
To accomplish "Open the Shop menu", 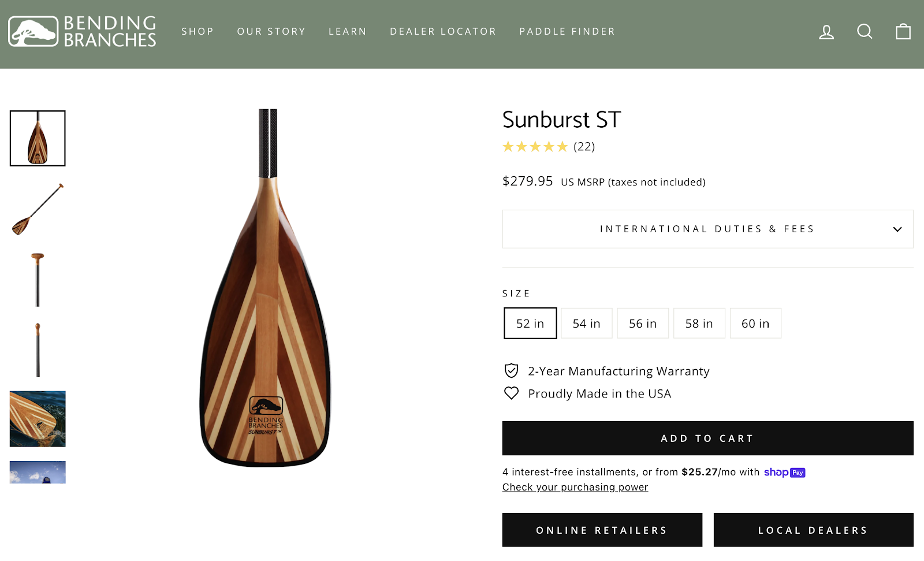I will [x=198, y=31].
